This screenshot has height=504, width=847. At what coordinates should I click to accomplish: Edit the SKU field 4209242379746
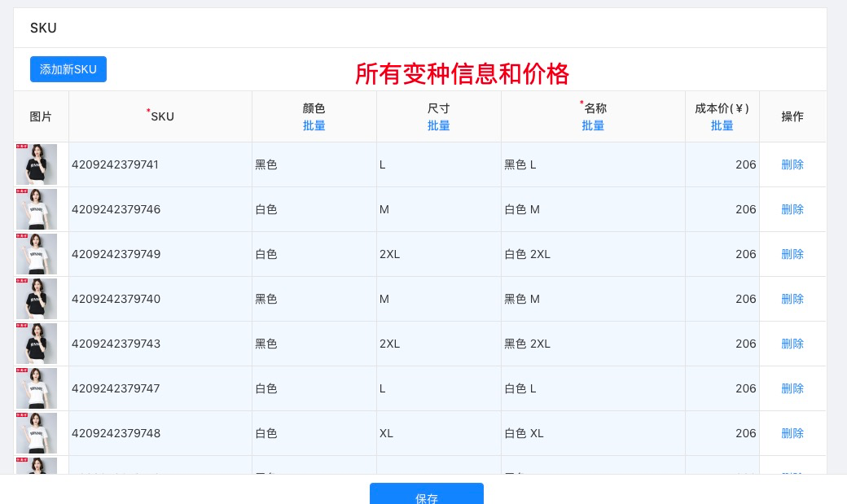point(160,209)
